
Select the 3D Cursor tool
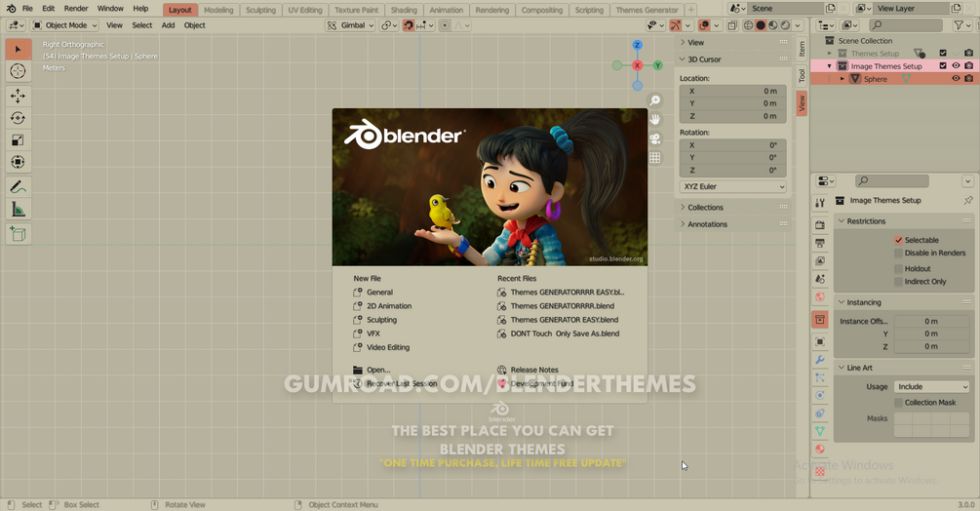[19, 71]
